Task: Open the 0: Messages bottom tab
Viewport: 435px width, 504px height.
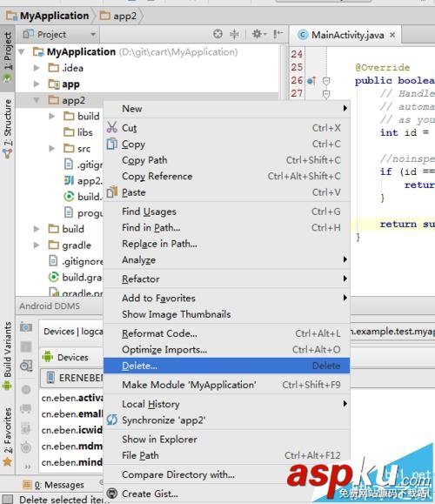Action: [x=53, y=484]
